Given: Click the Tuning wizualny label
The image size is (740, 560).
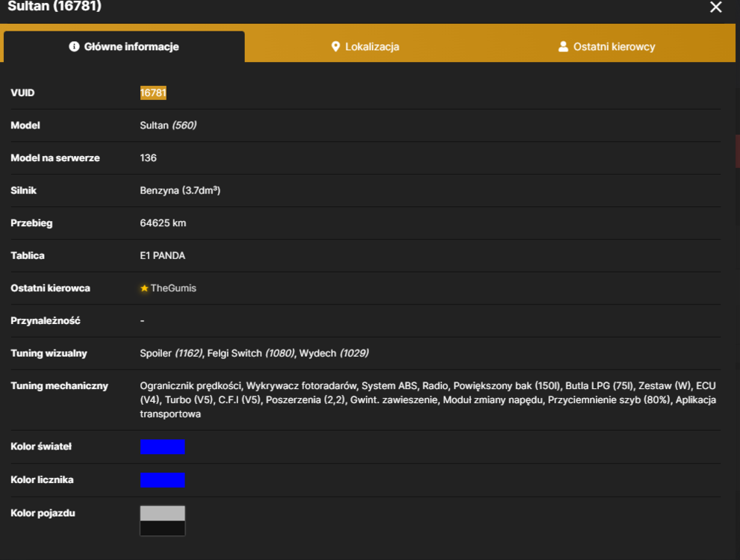Looking at the screenshot, I should pyautogui.click(x=49, y=353).
